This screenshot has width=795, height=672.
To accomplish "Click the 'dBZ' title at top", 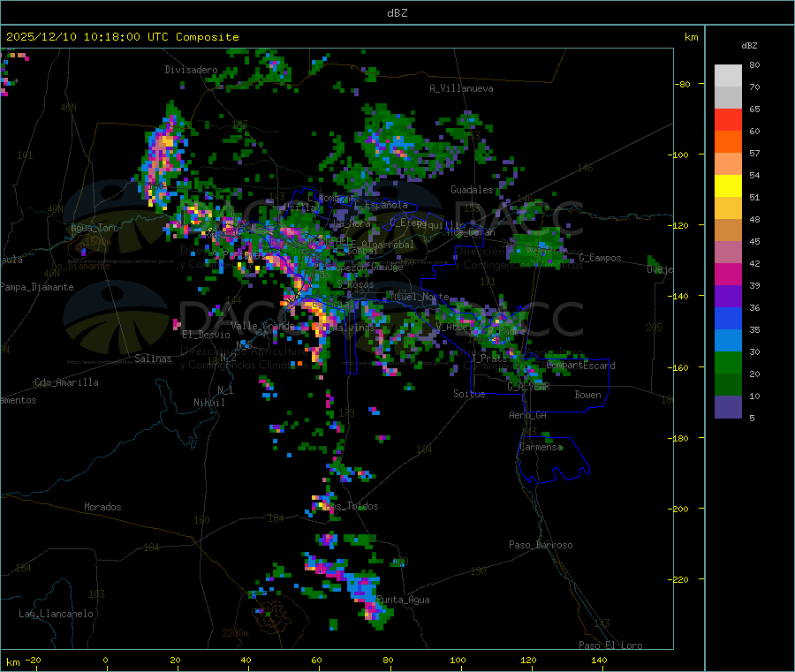I will [397, 13].
